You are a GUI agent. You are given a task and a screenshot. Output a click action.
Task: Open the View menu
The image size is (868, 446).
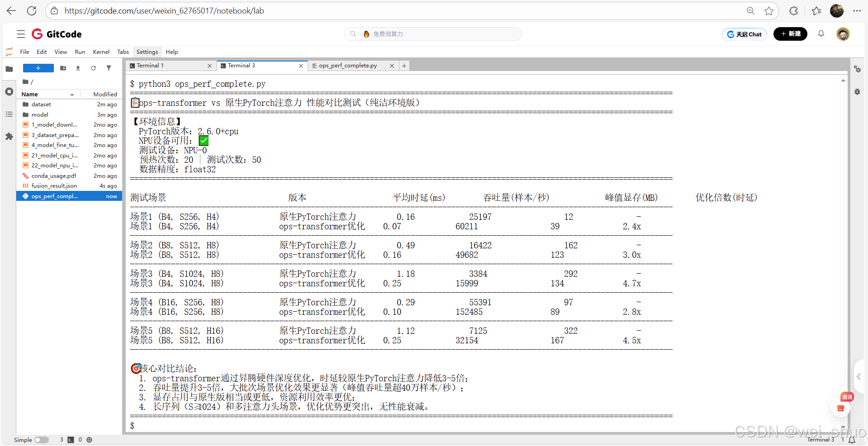click(x=61, y=52)
